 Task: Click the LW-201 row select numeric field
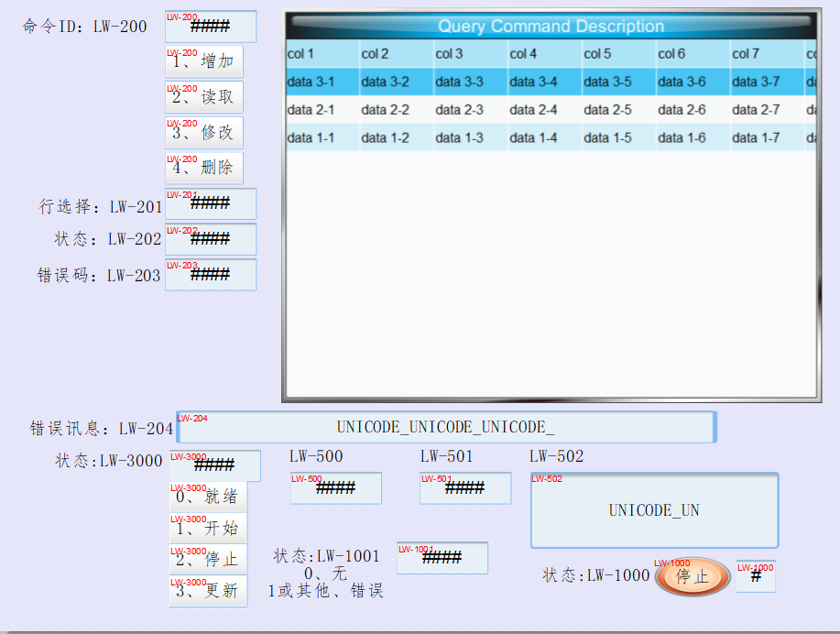coord(211,203)
